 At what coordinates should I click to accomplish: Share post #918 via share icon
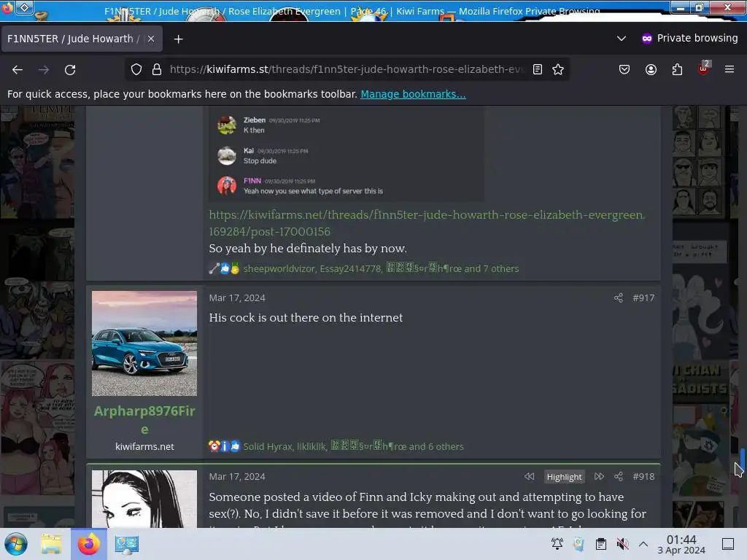click(619, 477)
